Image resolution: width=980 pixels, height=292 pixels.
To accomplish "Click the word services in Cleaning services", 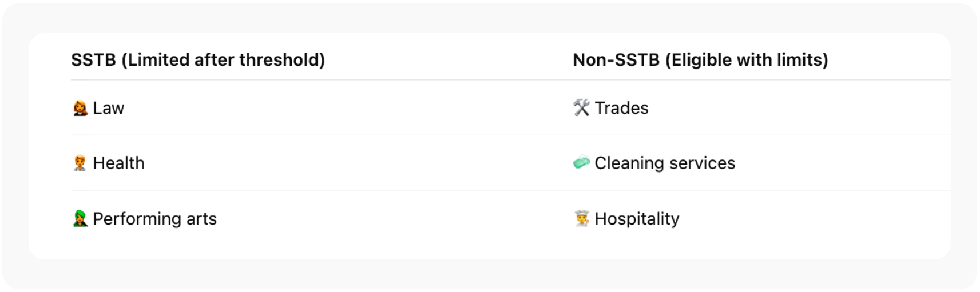I will (x=702, y=163).
